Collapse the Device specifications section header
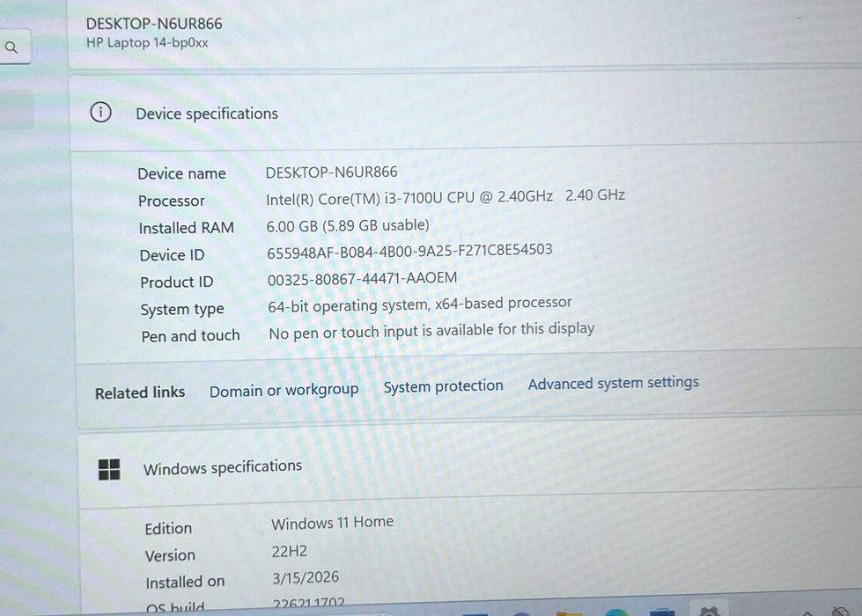 pyautogui.click(x=466, y=112)
